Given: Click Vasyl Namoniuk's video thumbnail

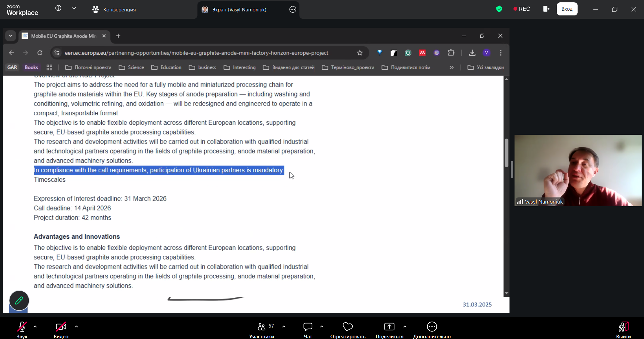Looking at the screenshot, I should click(578, 170).
